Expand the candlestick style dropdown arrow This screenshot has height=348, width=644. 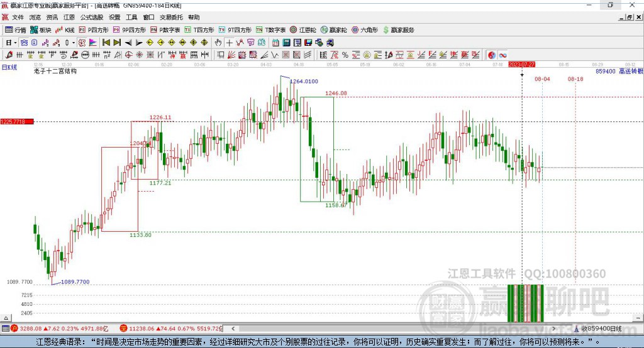pos(73,43)
